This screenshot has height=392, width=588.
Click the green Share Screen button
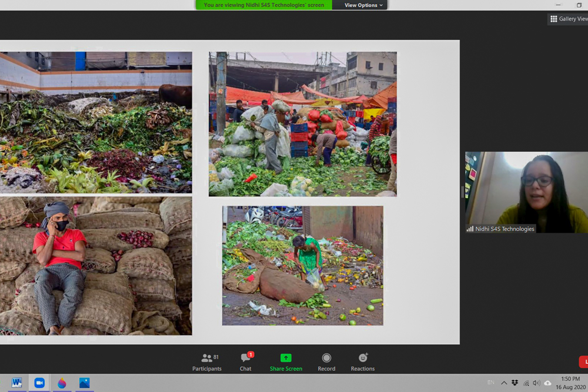click(x=286, y=362)
